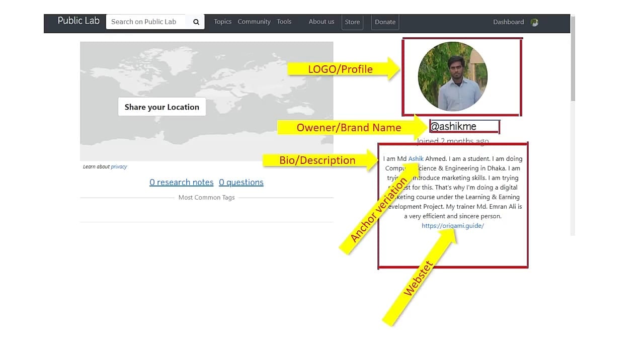Expand the Topics dropdown menu
Viewport: 644px width, 362px height.
tap(222, 22)
